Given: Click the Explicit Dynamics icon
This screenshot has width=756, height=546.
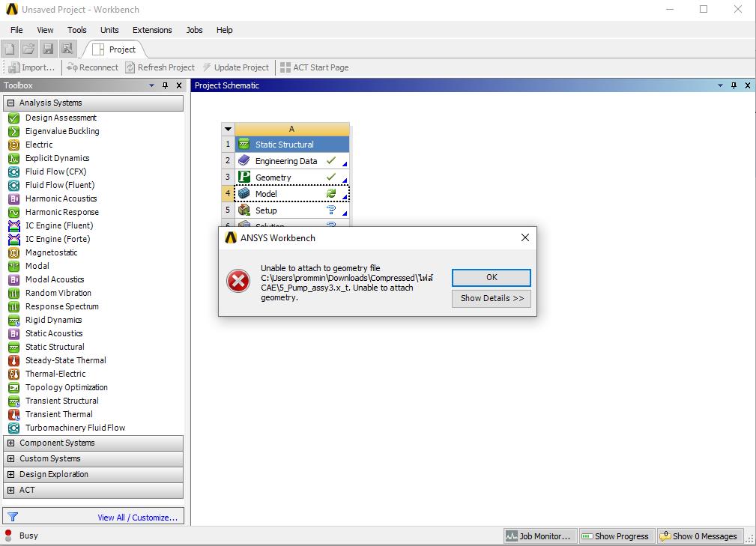Looking at the screenshot, I should click(14, 158).
